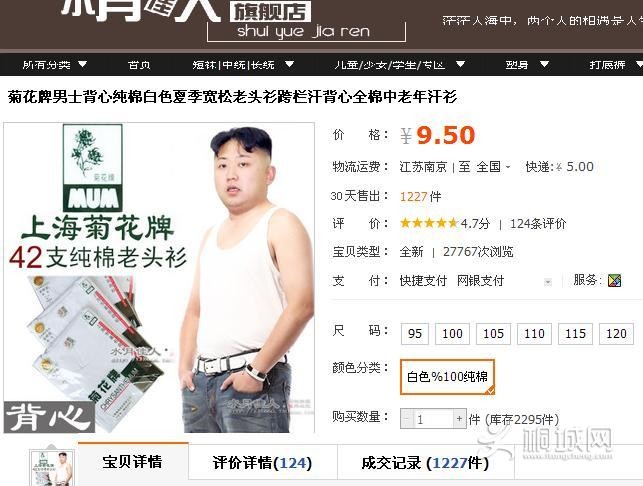The image size is (643, 486).
Task: Click the minus button to decrease quantity
Action: click(408, 419)
